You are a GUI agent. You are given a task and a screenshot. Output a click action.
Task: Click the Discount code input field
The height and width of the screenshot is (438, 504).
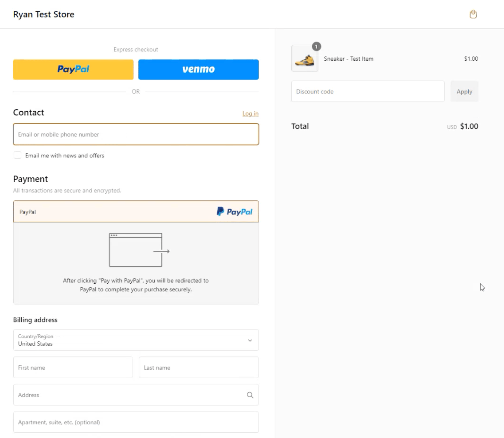(x=367, y=91)
